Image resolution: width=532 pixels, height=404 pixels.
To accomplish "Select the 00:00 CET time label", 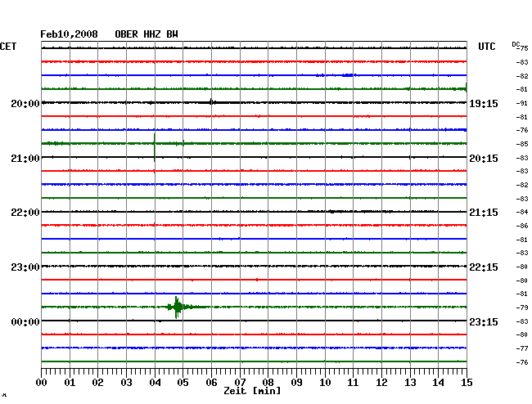I will pos(25,321).
